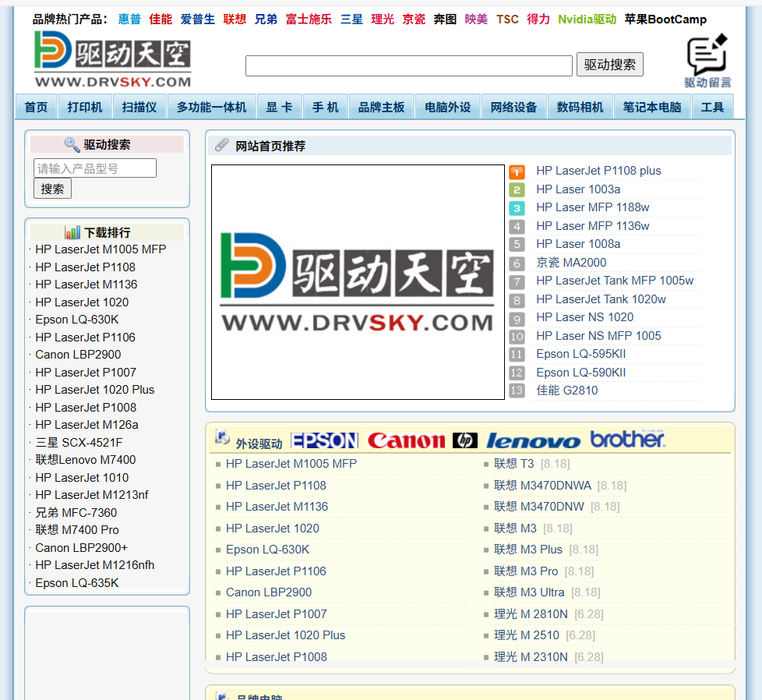The image size is (762, 700).
Task: Open the 网络设备 navigation tab
Action: pos(513,107)
